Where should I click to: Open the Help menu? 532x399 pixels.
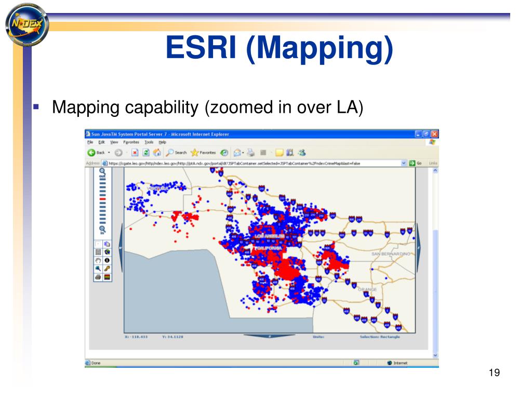[162, 142]
